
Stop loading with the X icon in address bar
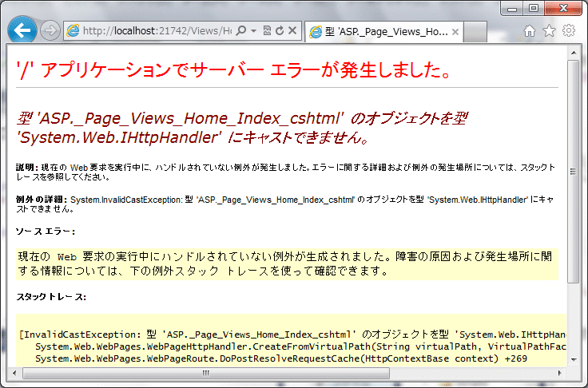tap(292, 31)
